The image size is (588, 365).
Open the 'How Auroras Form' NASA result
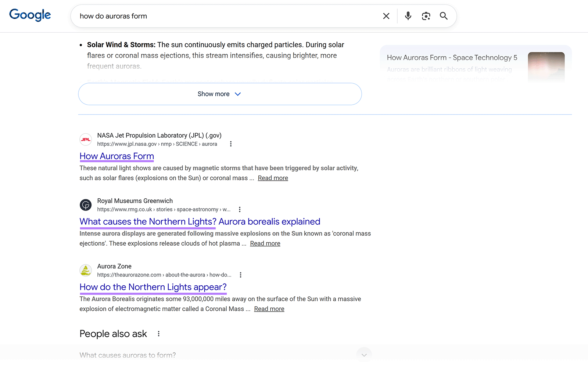click(116, 156)
